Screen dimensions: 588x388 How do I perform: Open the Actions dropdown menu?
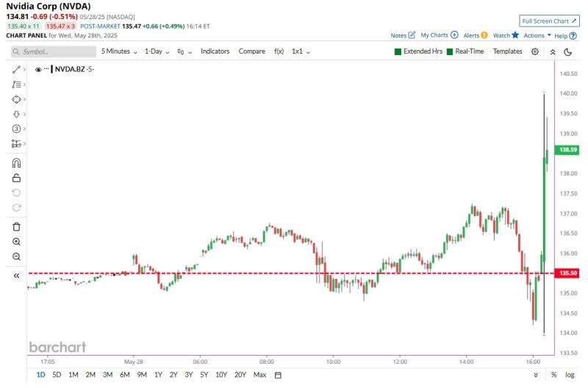click(x=537, y=35)
